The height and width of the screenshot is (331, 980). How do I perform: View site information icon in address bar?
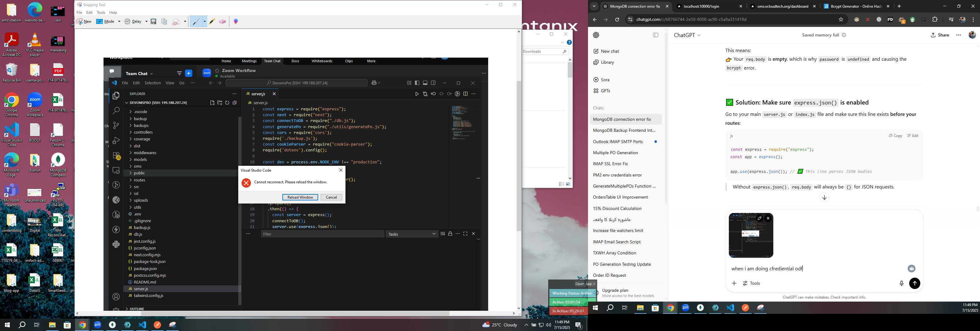tap(630, 19)
